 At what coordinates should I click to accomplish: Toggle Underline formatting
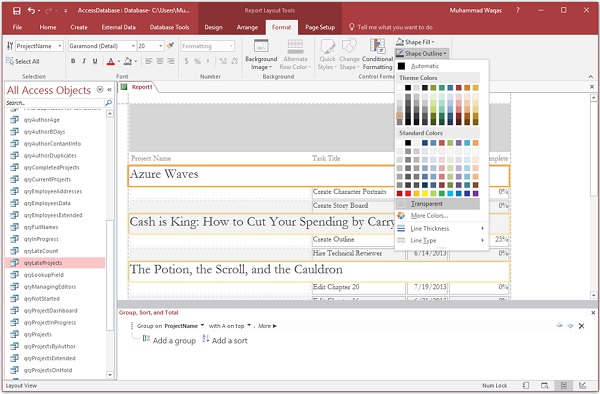[95, 61]
